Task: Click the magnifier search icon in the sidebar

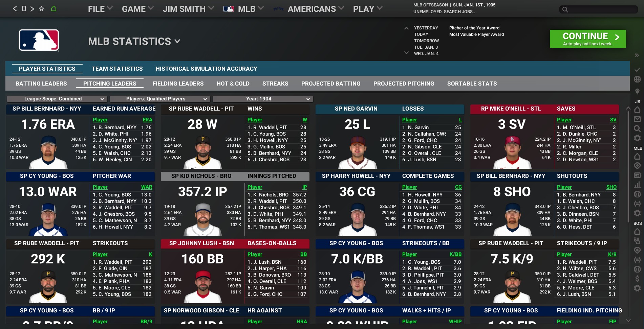Action: tap(637, 128)
